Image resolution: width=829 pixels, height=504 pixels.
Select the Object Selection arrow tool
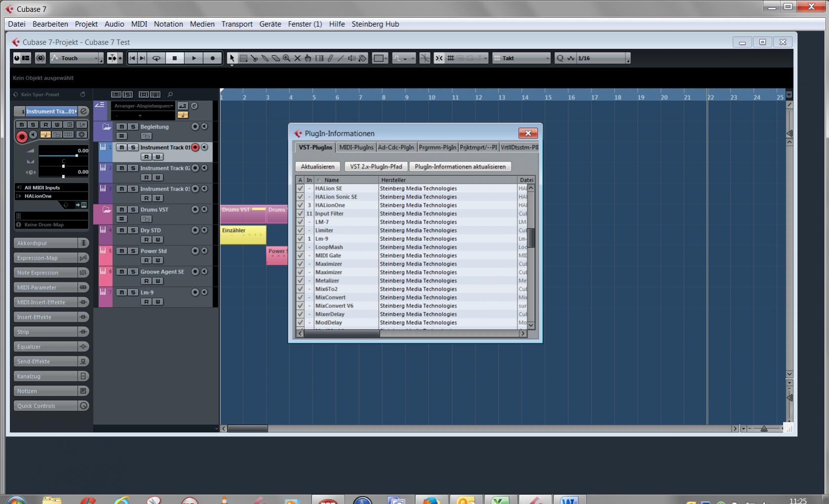pyautogui.click(x=232, y=58)
